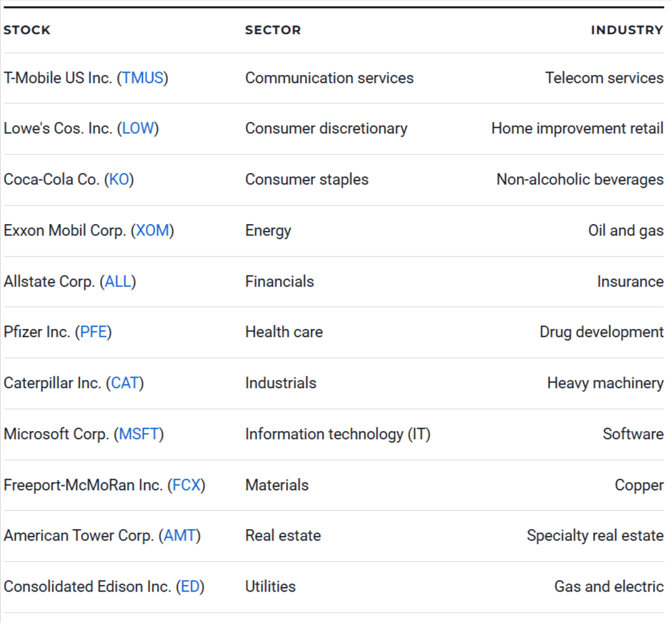Open the ED ticker link
Image resolution: width=672 pixels, height=623 pixels.
190,587
